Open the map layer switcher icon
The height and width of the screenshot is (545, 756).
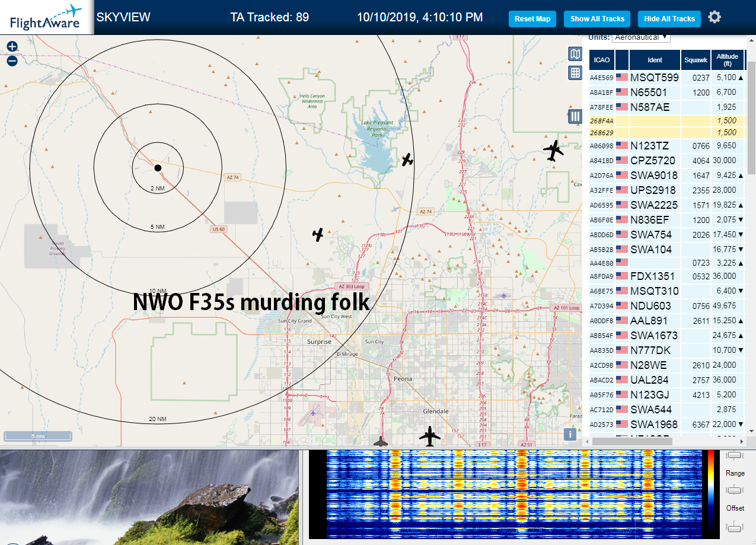click(575, 55)
